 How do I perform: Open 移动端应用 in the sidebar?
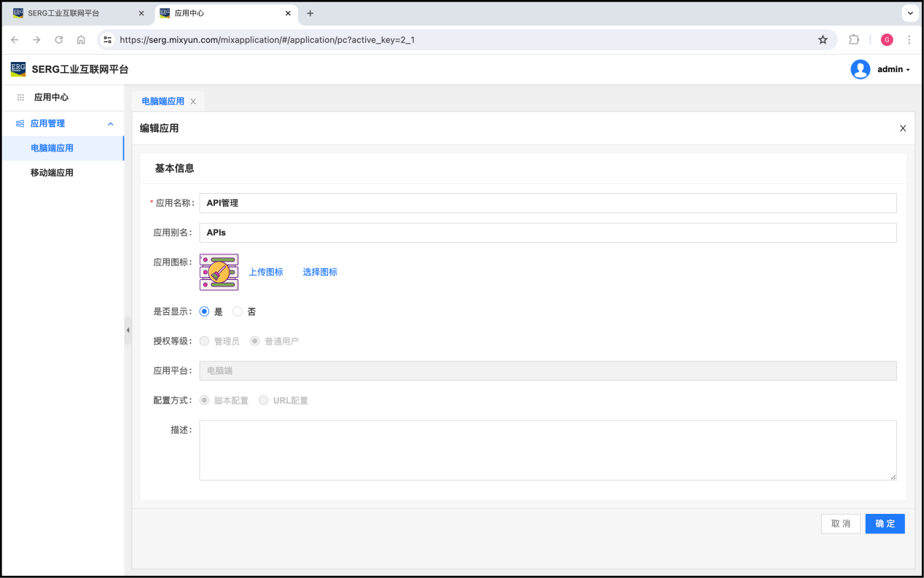(x=52, y=173)
